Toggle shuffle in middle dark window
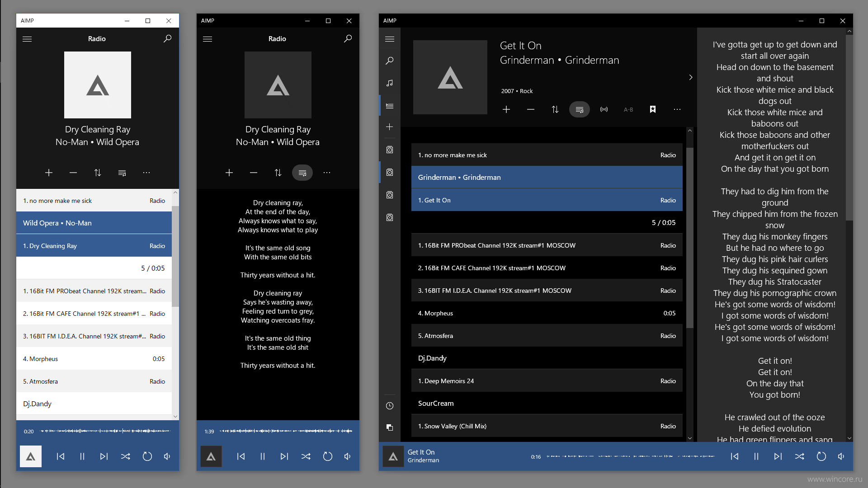868x488 pixels. click(306, 456)
